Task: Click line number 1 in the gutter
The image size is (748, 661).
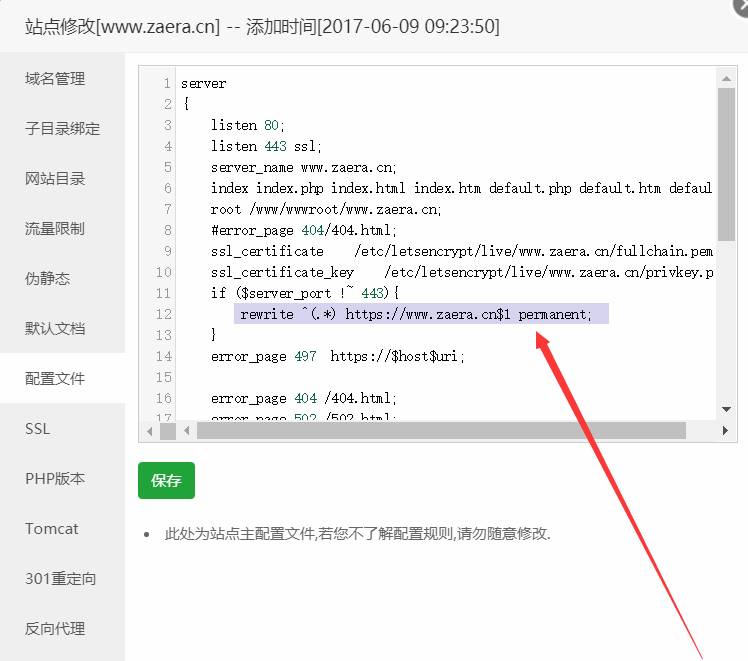Action: (x=167, y=83)
